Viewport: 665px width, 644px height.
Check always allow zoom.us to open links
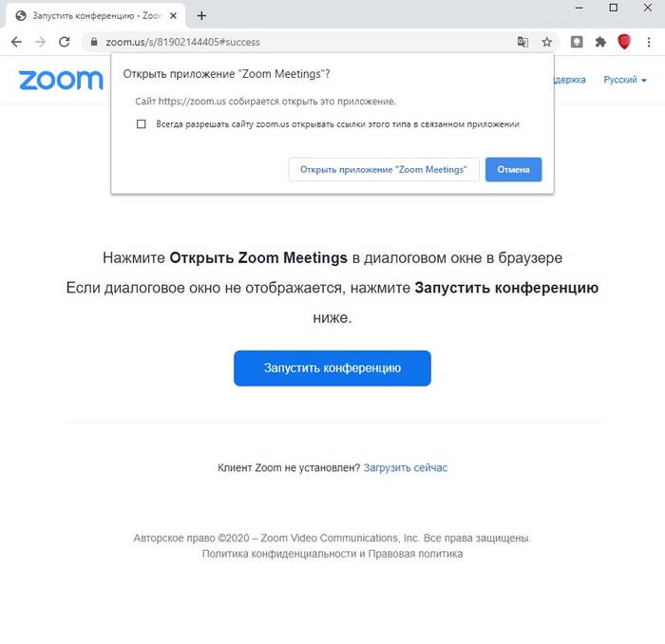pos(142,123)
